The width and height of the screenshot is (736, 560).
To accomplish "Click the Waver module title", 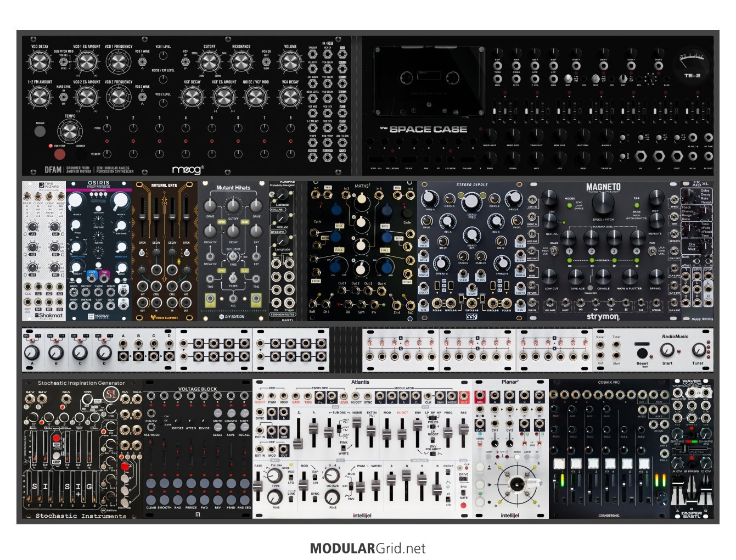I will pos(692,381).
